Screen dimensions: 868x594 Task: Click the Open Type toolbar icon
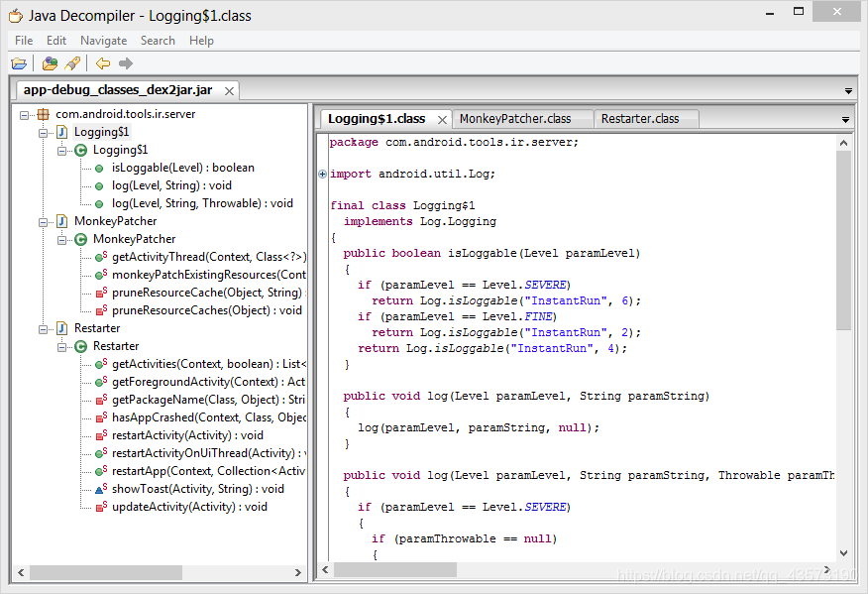tap(50, 63)
